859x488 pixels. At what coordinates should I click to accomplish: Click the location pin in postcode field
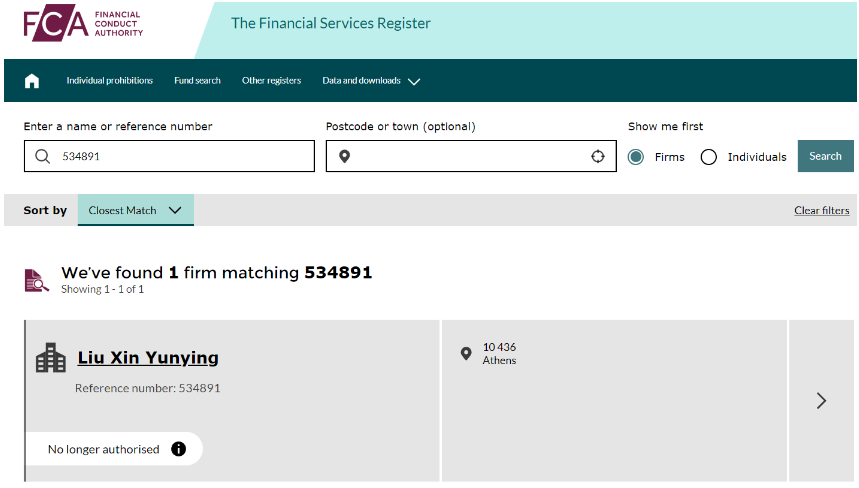click(344, 156)
